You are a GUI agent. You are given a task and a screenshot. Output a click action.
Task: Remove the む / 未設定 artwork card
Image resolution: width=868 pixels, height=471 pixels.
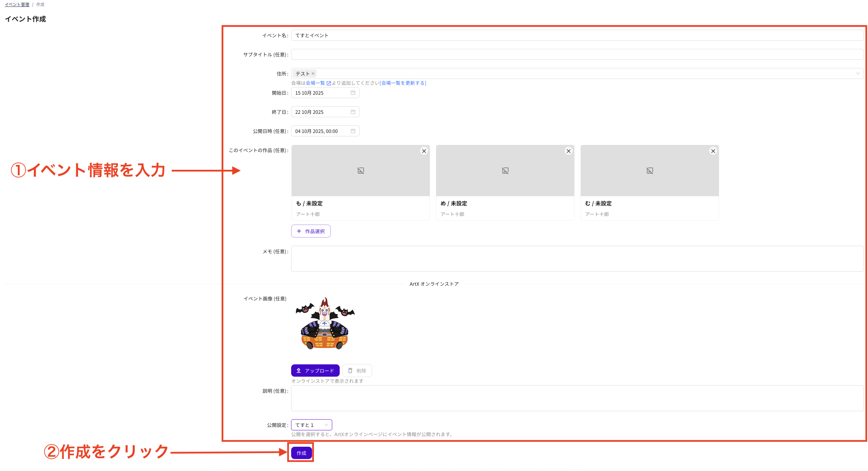[713, 151]
